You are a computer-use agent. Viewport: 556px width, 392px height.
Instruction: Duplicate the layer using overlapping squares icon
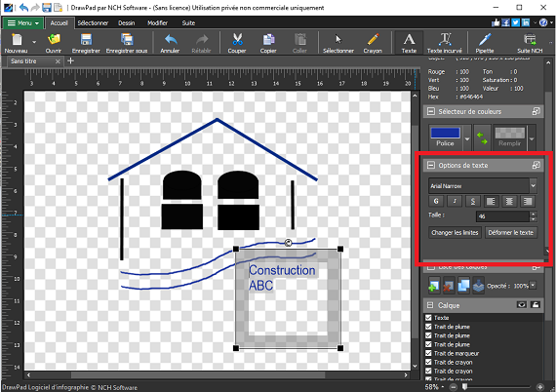463,286
